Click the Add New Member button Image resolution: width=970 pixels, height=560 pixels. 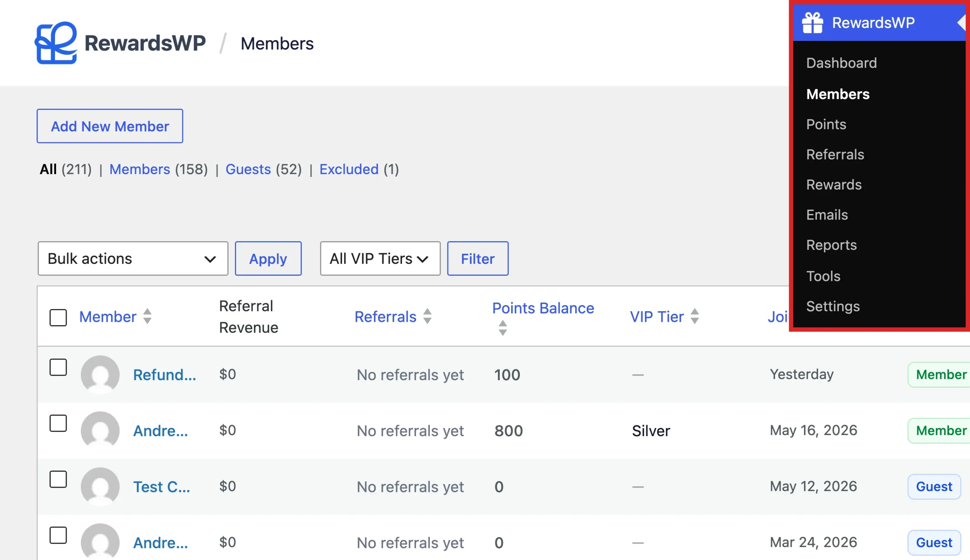tap(110, 126)
